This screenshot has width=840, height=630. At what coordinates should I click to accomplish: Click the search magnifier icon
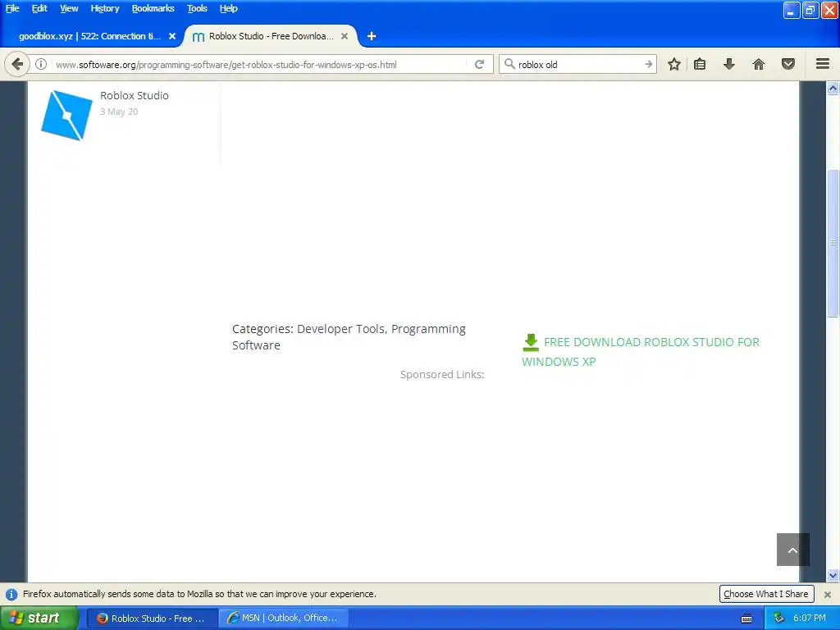click(509, 64)
